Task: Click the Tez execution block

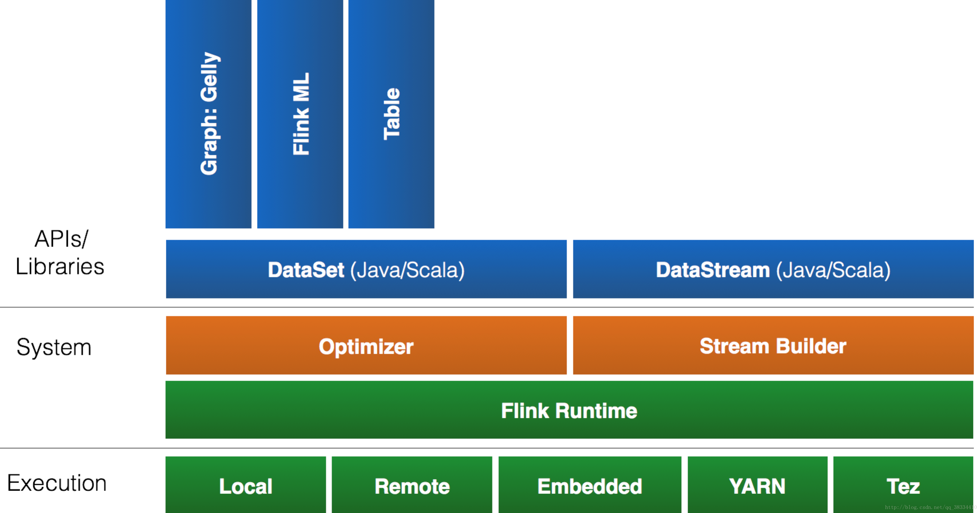Action: [903, 485]
